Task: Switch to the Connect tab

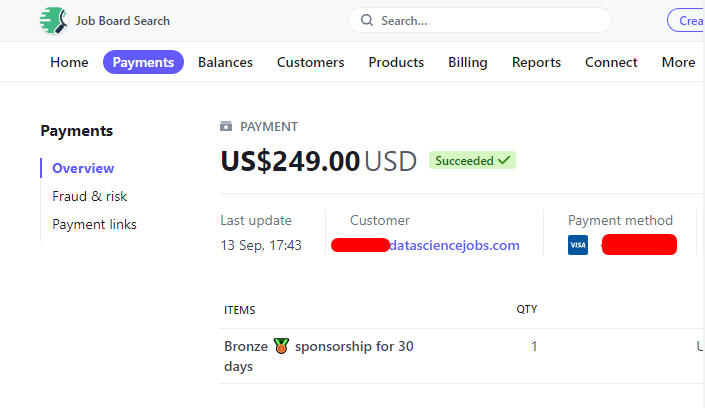Action: click(x=611, y=62)
